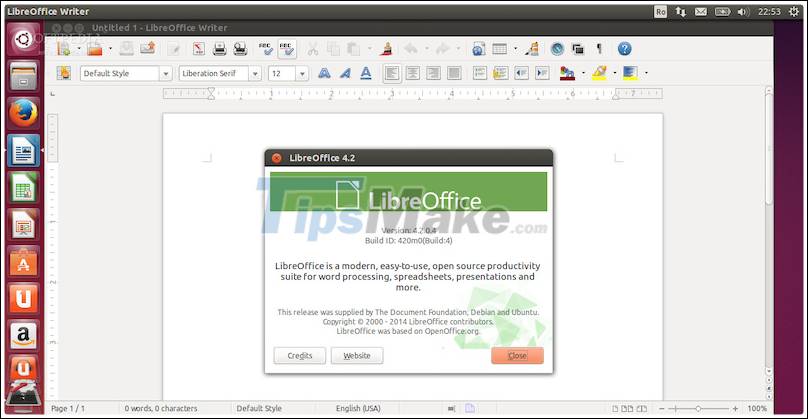Open Firefox from the Ubuntu launcher
The width and height of the screenshot is (808, 419).
point(23,113)
